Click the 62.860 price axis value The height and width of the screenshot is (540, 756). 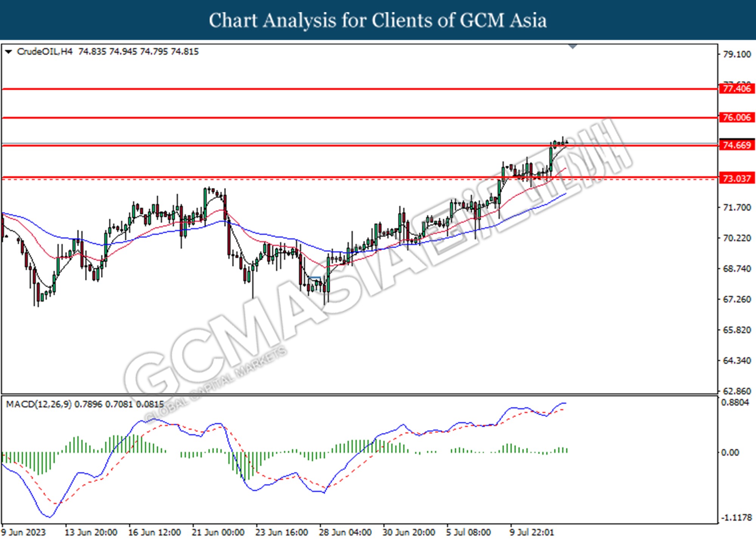[737, 391]
